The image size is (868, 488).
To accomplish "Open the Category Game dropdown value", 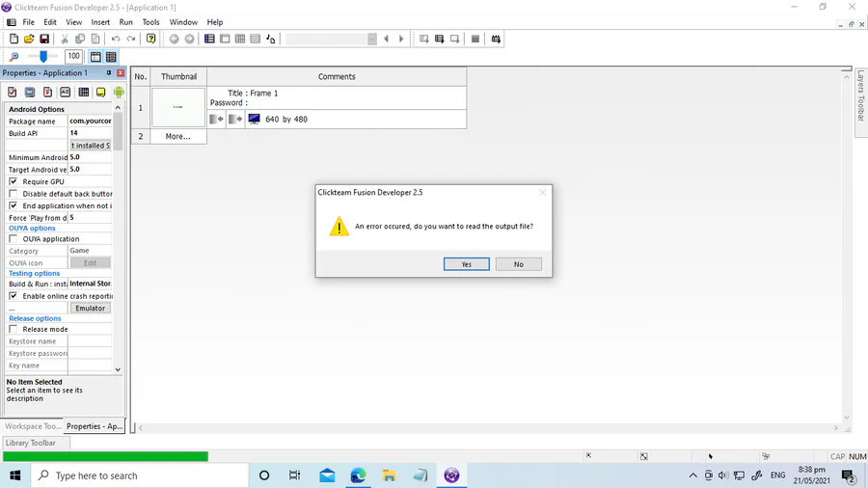I will point(91,251).
